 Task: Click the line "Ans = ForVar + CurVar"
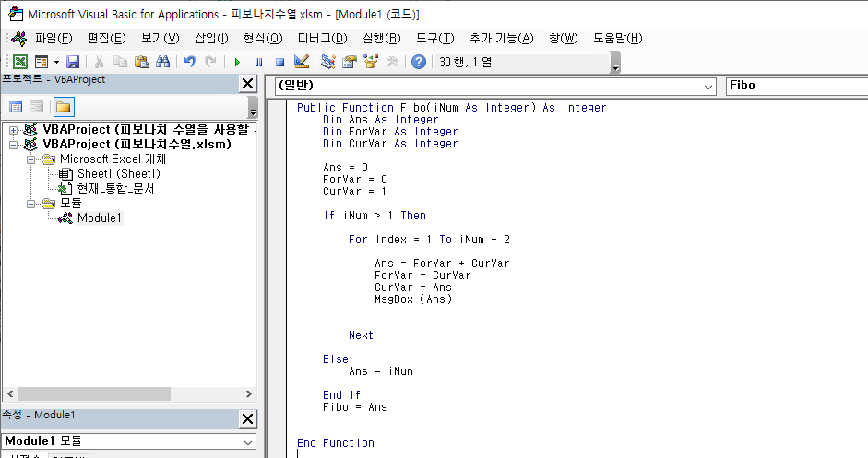442,264
